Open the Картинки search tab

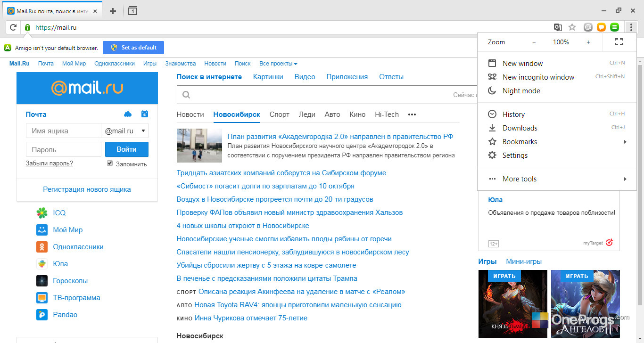click(x=268, y=77)
